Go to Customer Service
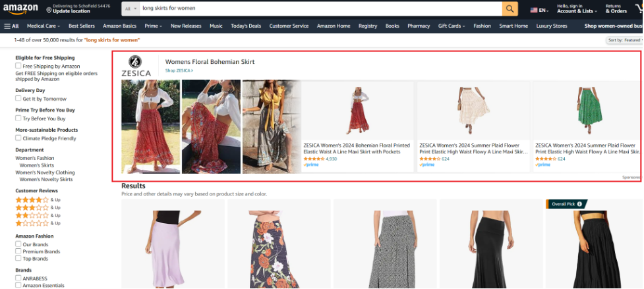644x289 pixels. (289, 26)
